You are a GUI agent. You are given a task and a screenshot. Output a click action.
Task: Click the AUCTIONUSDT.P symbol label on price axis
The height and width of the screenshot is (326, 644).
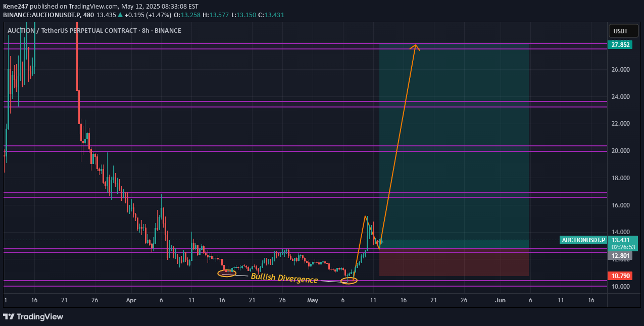click(583, 240)
